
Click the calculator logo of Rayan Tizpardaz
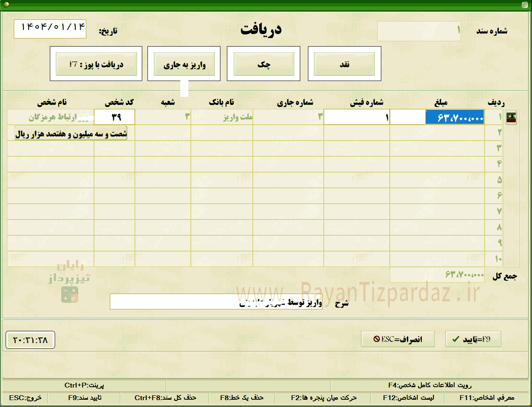point(70,294)
